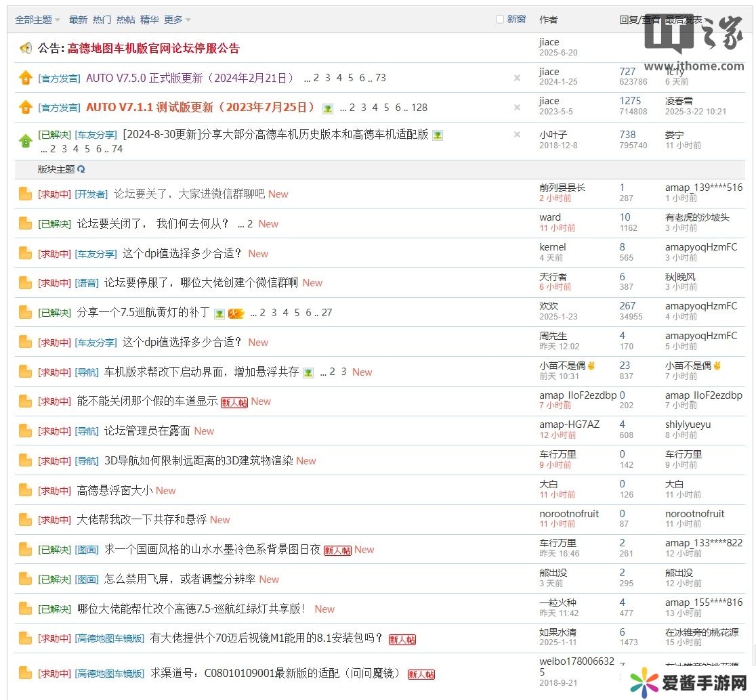Image resolution: width=756 pixels, height=700 pixels.
Task: Go to page 73 of AUTO V7.5.0 thread
Action: pos(380,78)
